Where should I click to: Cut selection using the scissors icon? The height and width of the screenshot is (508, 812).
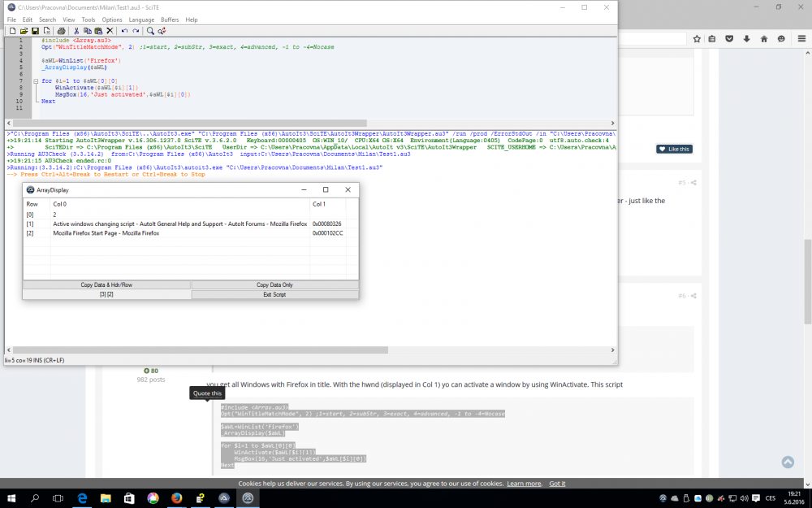(x=76, y=31)
